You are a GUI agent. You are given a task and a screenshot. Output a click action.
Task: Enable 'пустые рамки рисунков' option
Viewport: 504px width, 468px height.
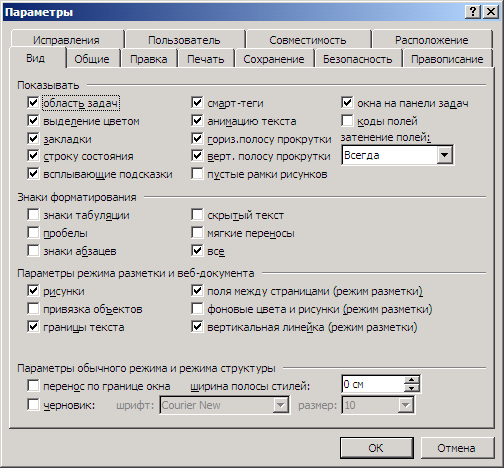coord(197,174)
